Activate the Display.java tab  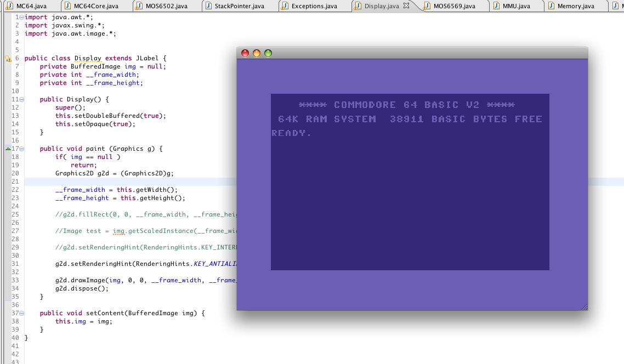pyautogui.click(x=382, y=6)
